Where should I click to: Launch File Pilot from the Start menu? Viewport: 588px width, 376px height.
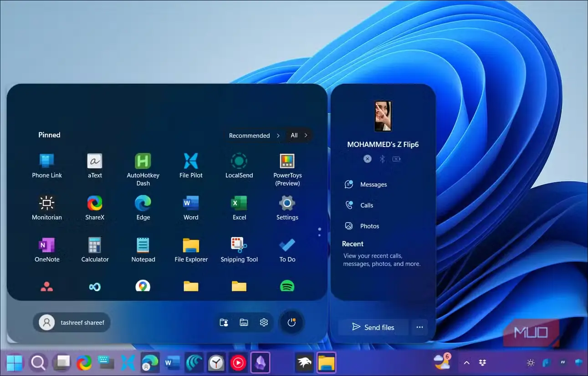pos(191,166)
